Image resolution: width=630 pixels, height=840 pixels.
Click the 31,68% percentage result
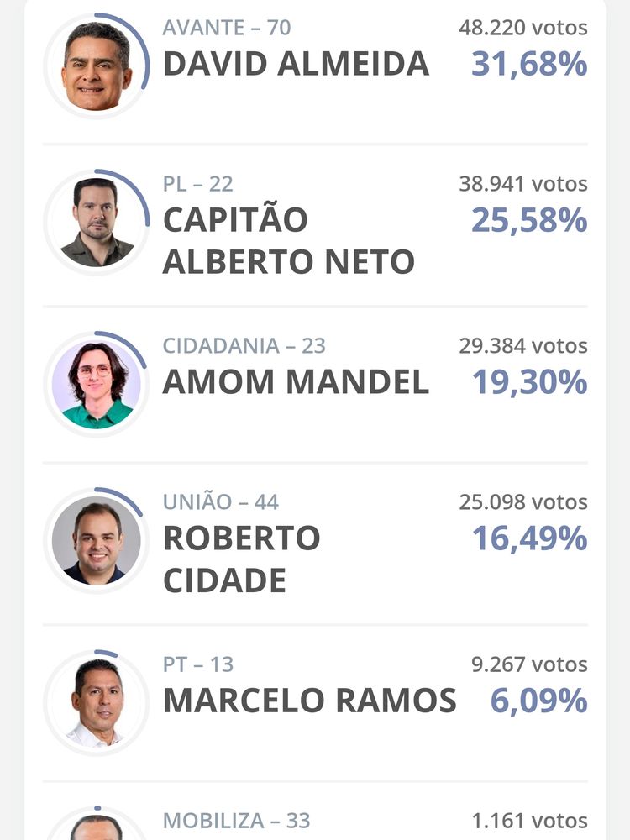[529, 65]
